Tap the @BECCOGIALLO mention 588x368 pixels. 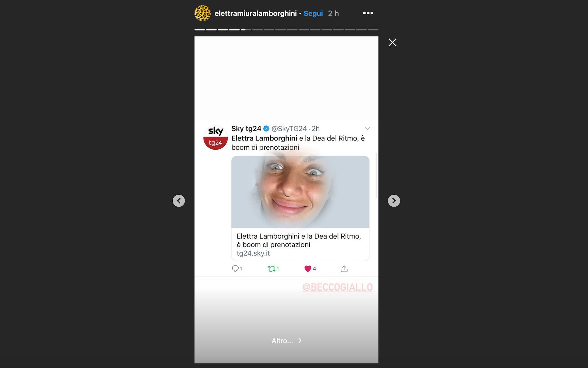tap(337, 287)
